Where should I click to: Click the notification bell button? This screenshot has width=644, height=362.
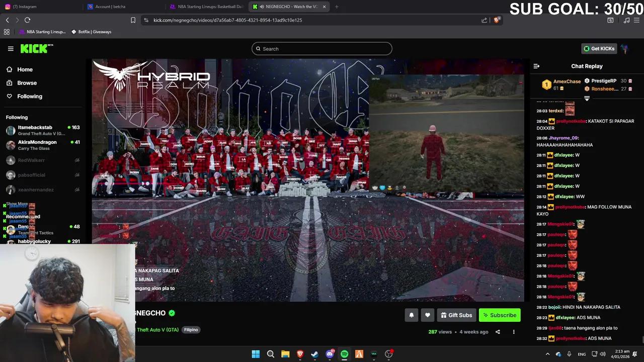(412, 315)
